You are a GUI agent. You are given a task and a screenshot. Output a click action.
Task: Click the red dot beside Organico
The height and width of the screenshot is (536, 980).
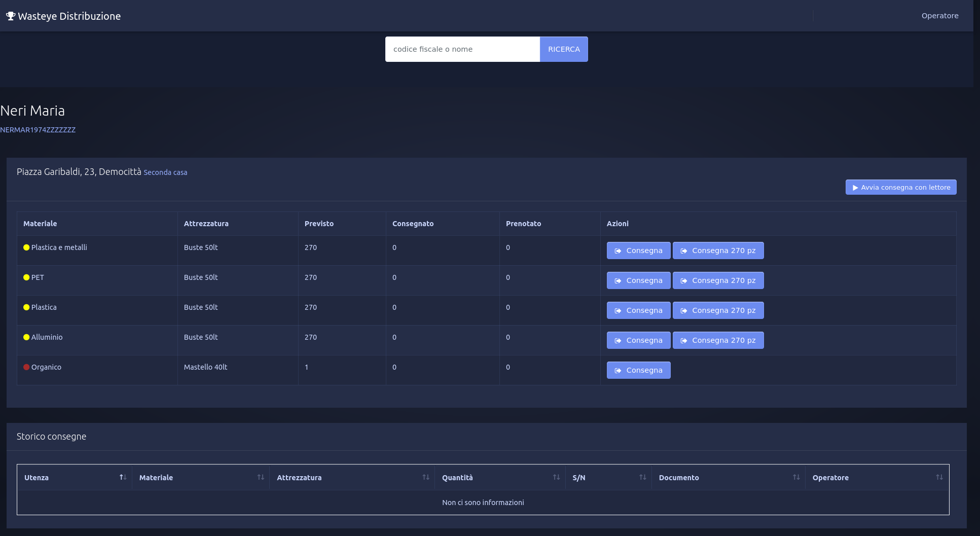pos(26,367)
